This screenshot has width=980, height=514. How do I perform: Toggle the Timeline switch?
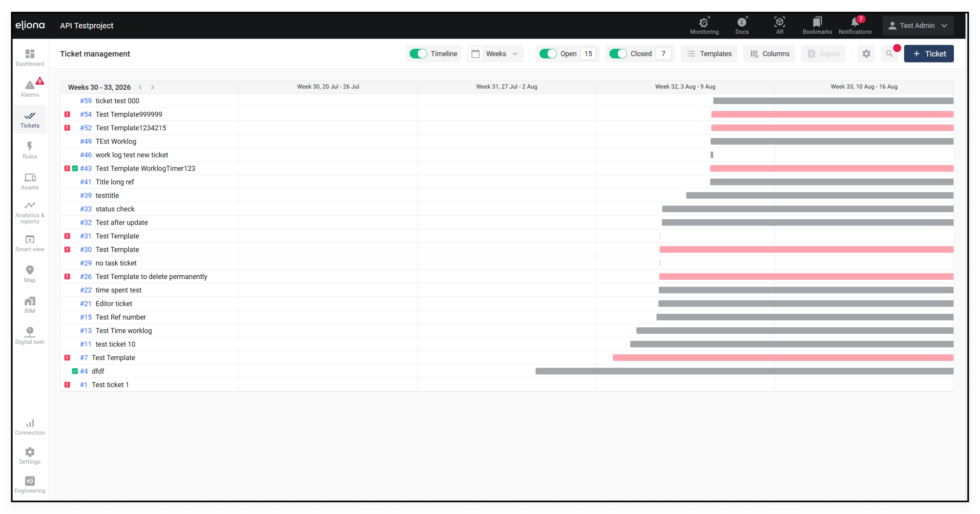coord(418,54)
